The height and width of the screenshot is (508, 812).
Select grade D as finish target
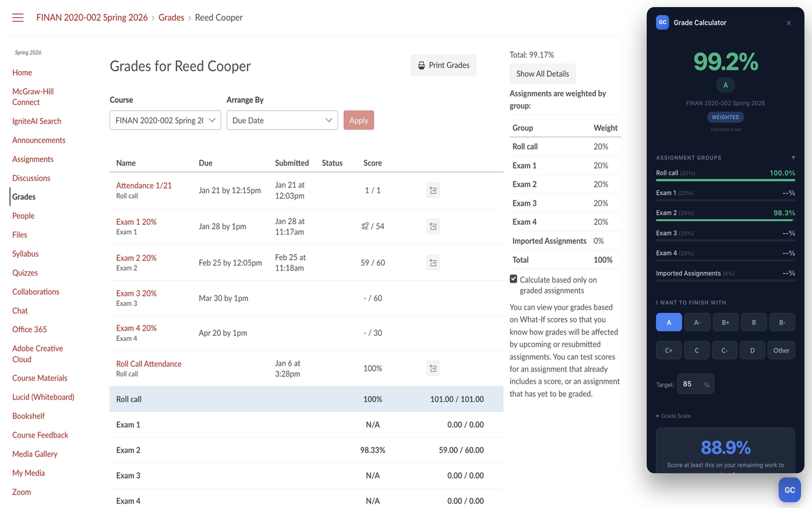[x=754, y=351]
